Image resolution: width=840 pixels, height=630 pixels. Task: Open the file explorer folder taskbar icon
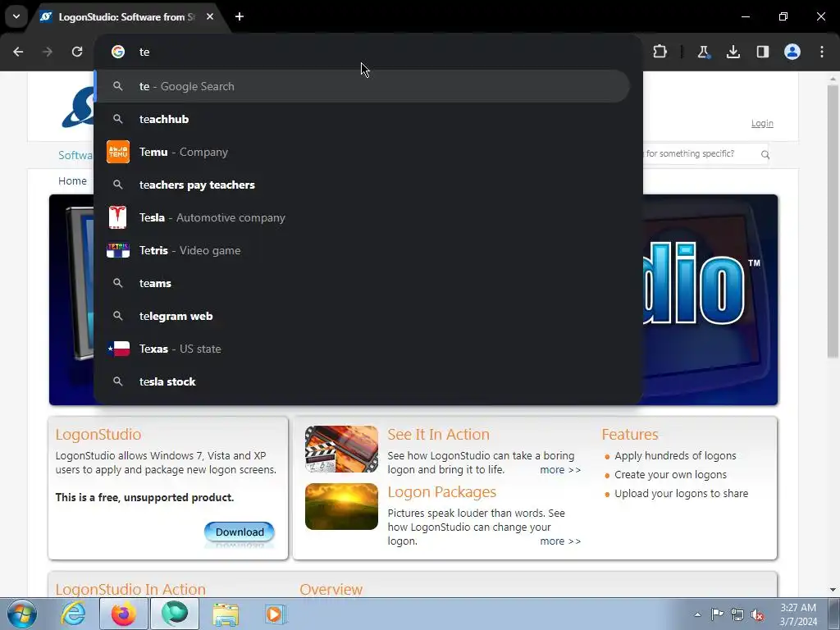pos(226,614)
